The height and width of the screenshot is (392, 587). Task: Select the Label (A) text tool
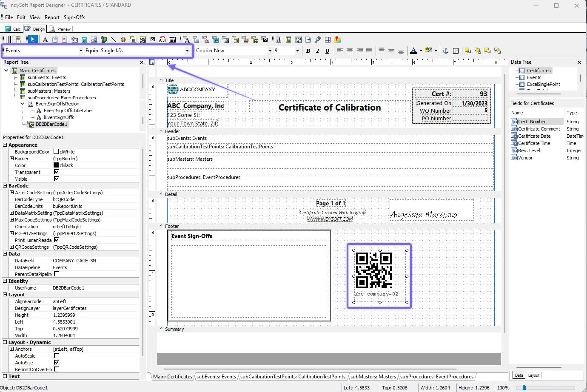pos(45,40)
